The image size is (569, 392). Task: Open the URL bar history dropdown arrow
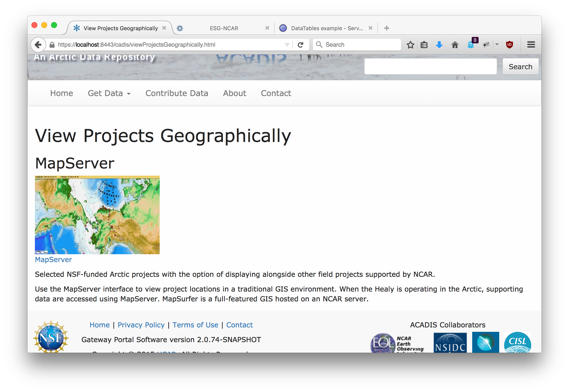(x=287, y=45)
